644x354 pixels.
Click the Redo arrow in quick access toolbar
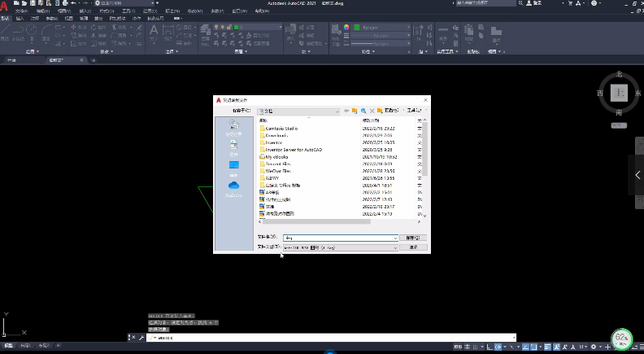click(85, 3)
